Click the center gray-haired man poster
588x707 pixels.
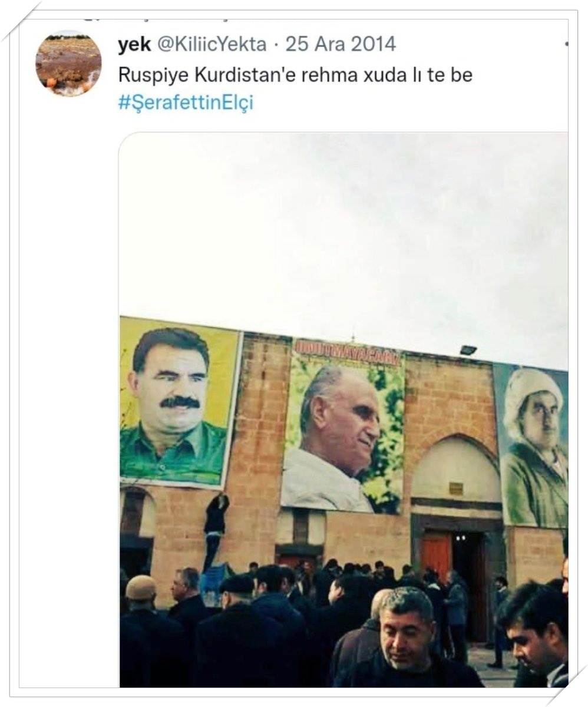pyautogui.click(x=343, y=425)
